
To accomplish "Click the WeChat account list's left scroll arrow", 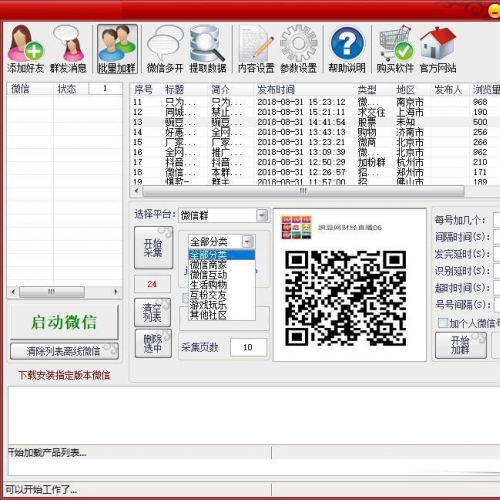I will 13,292.
